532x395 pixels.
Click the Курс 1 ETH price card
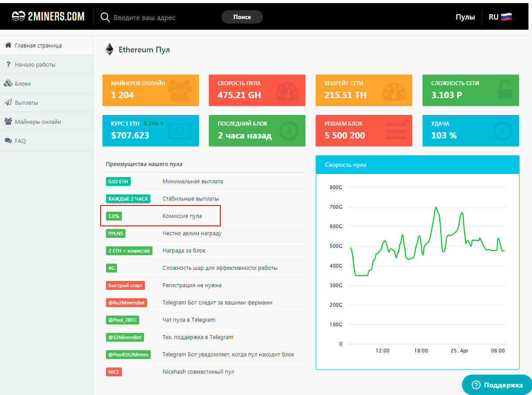point(150,130)
